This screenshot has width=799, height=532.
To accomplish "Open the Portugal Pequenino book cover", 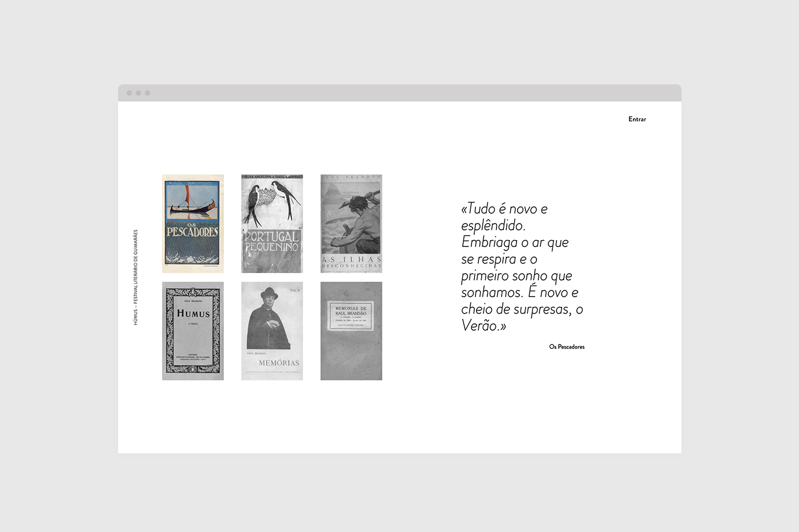I will tap(272, 224).
